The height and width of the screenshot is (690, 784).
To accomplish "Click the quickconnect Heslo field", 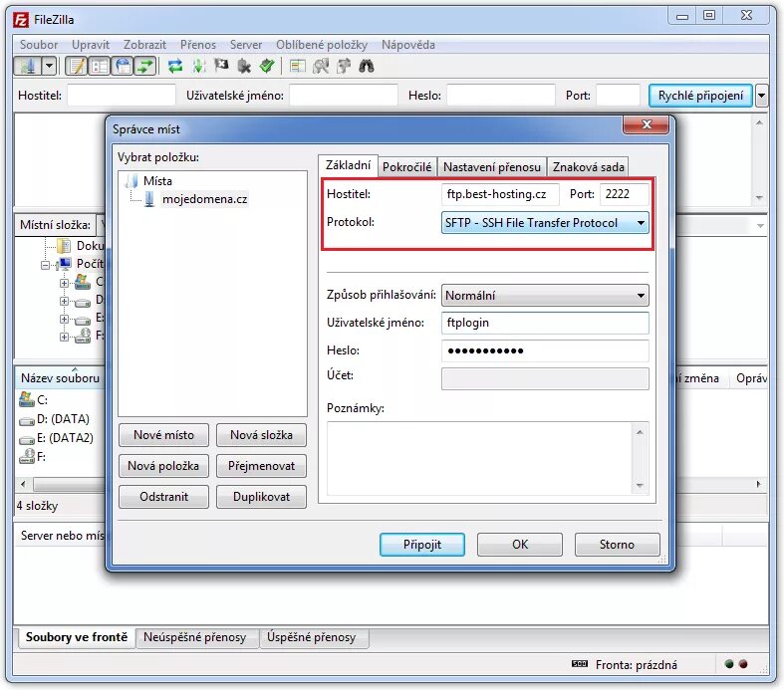I will pos(501,95).
